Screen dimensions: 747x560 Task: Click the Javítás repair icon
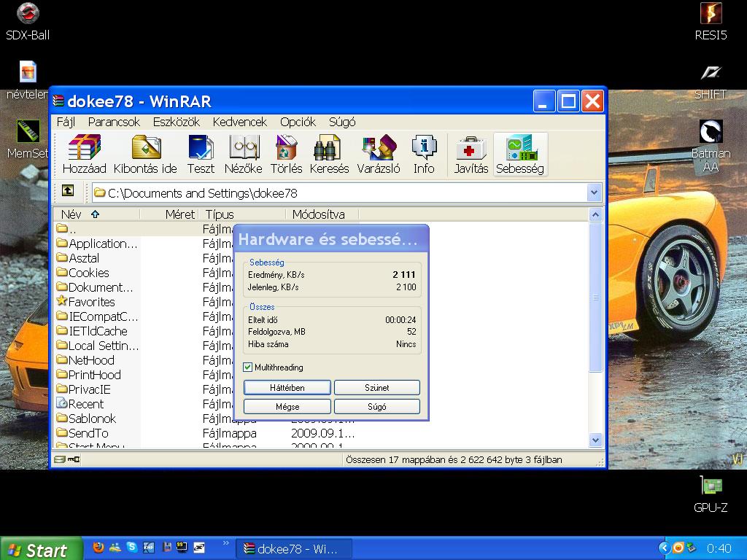point(471,155)
